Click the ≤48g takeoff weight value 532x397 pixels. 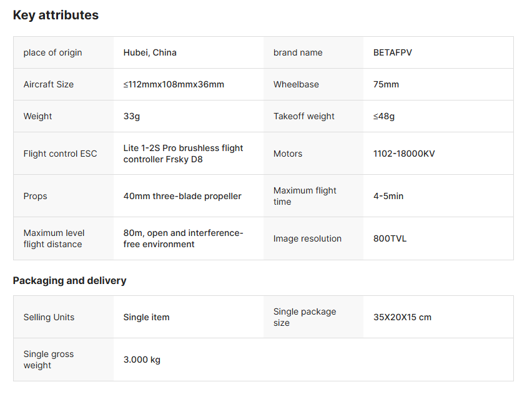point(384,117)
